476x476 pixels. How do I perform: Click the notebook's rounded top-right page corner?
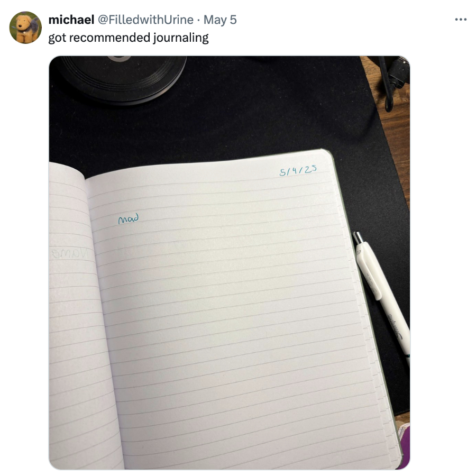(x=326, y=155)
